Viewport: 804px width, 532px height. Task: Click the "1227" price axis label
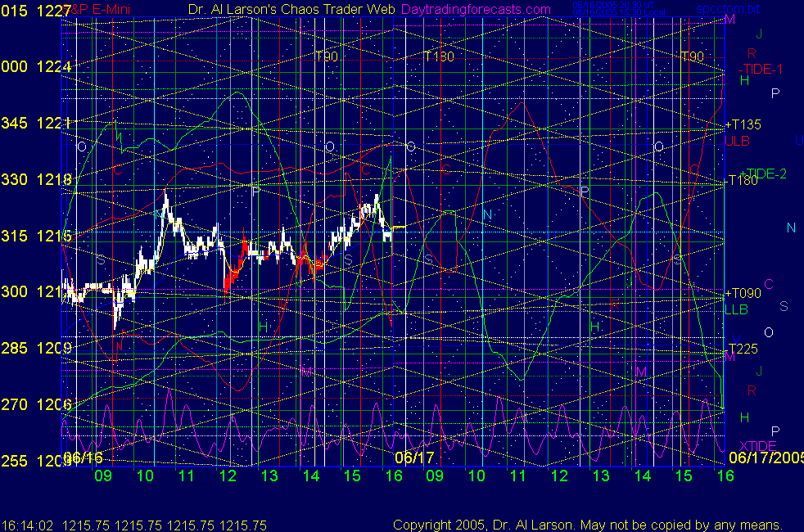[53, 11]
